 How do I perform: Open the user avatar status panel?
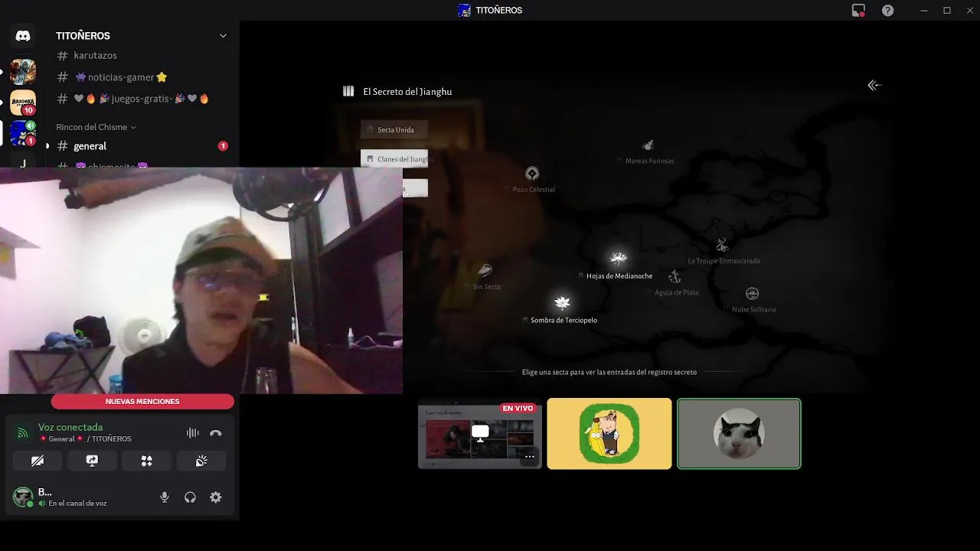23,497
